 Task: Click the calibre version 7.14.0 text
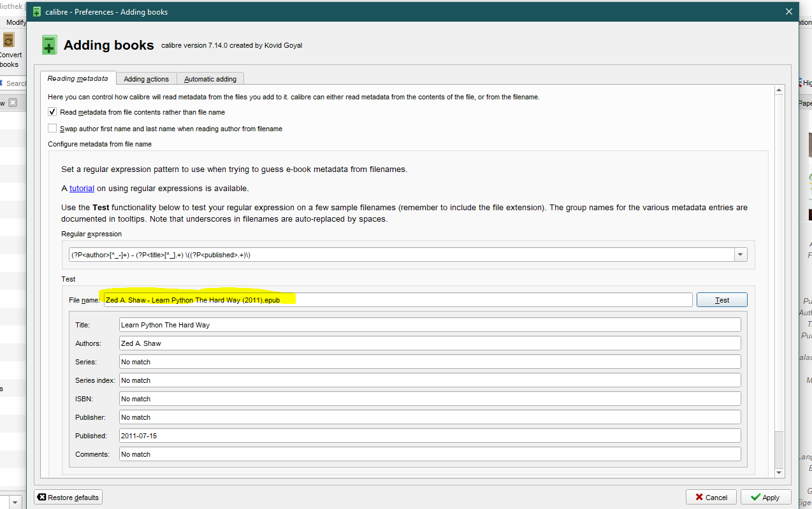tap(231, 46)
